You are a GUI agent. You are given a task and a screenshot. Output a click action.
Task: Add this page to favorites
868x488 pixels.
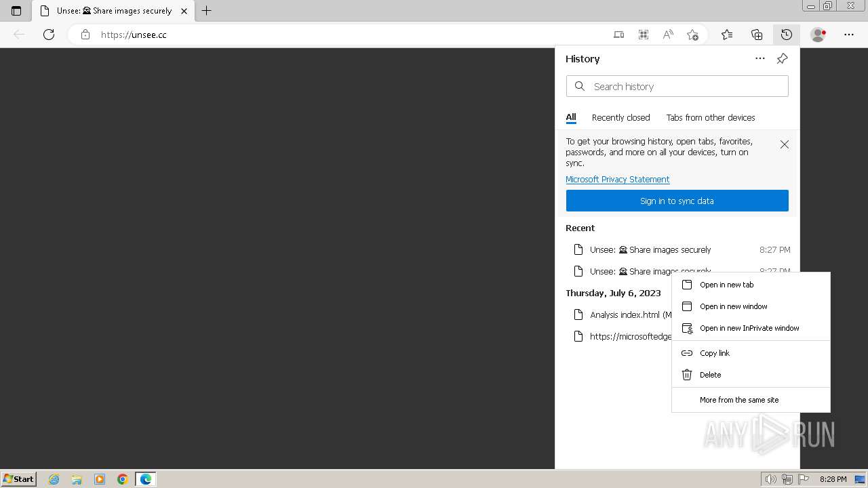pos(692,35)
